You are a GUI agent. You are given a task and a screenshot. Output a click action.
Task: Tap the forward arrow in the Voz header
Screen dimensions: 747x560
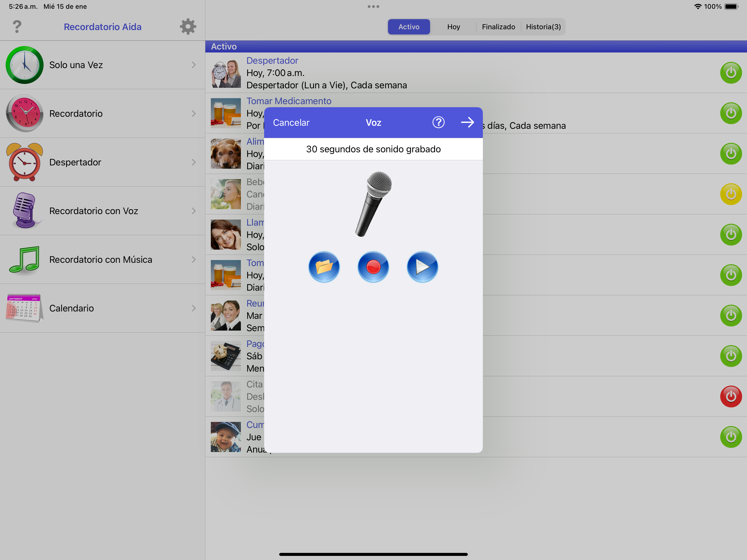(x=467, y=122)
